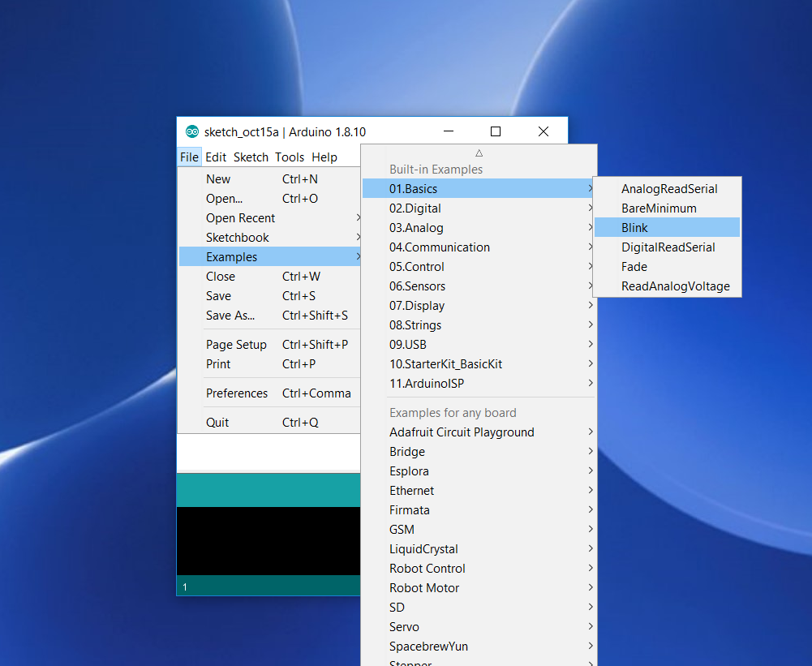Viewport: 812px width, 666px height.
Task: Choose Save from the File menu
Action: pos(269,296)
